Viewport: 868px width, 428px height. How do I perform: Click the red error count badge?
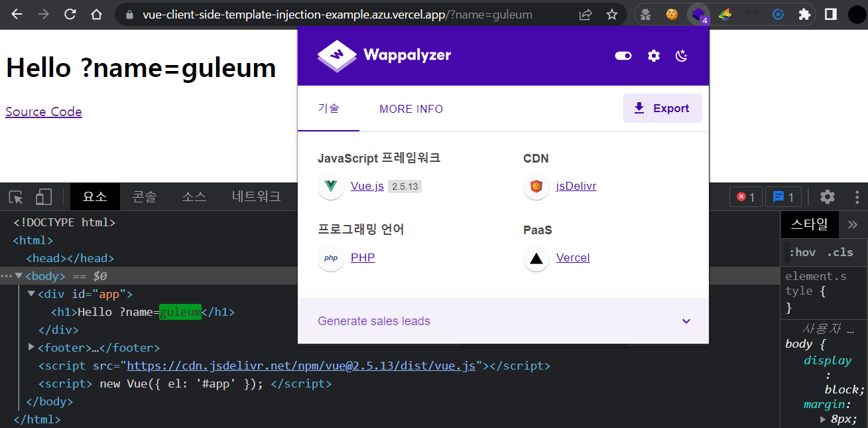coord(745,197)
